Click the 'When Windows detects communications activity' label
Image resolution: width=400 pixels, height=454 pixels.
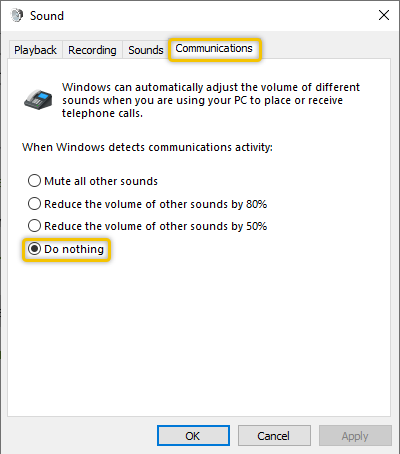click(147, 147)
